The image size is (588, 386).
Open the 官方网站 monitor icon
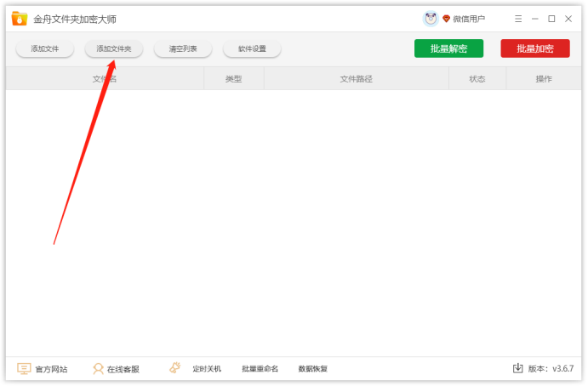(24, 368)
